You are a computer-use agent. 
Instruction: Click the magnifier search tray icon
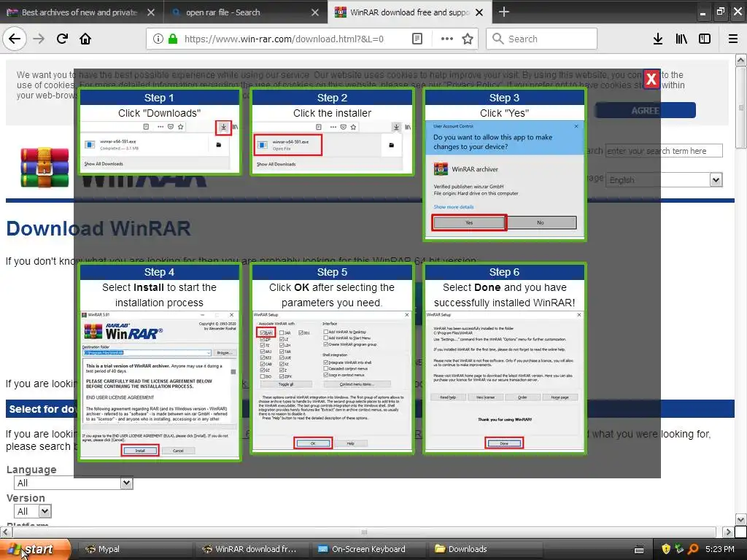(693, 549)
